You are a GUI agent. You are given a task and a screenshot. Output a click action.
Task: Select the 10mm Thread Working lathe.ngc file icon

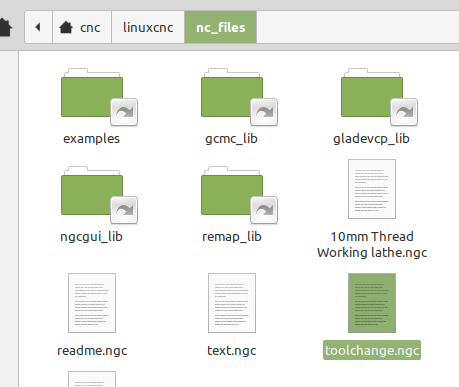(x=372, y=189)
